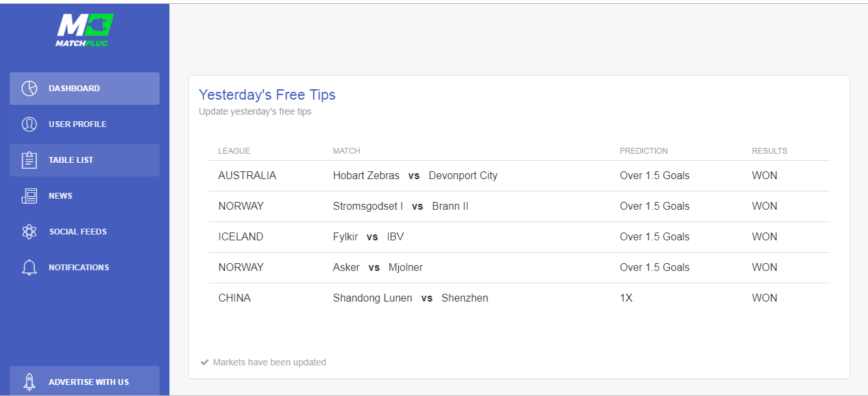Open the User Profile menu item
The image size is (868, 396).
85,124
